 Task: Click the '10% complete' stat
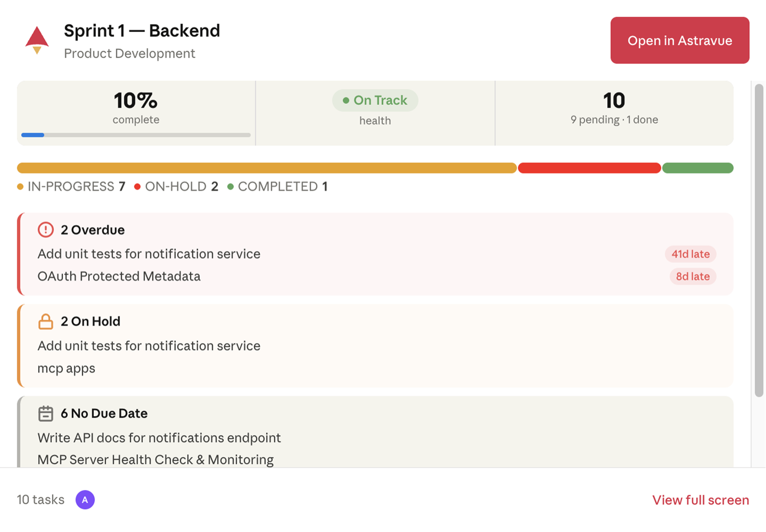click(136, 108)
